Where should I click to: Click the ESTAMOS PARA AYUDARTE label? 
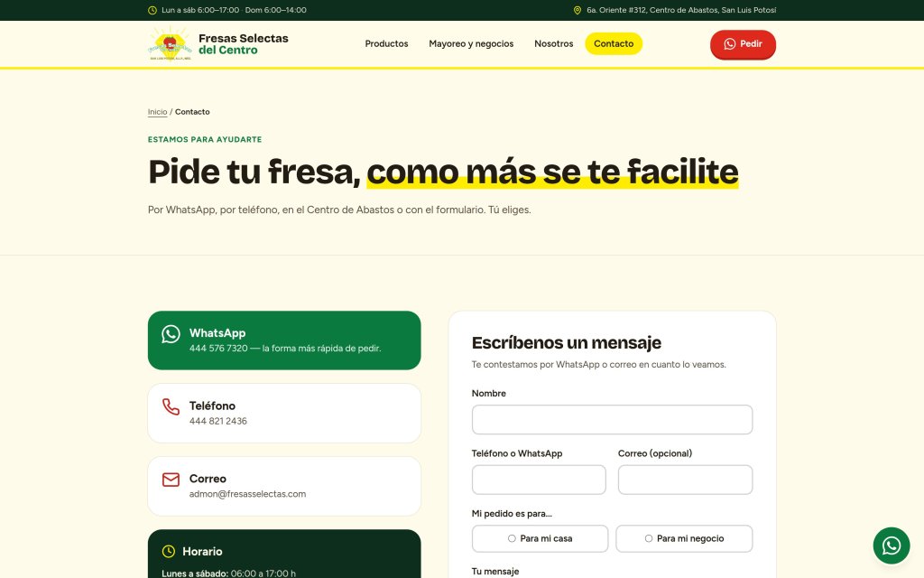pyautogui.click(x=205, y=140)
